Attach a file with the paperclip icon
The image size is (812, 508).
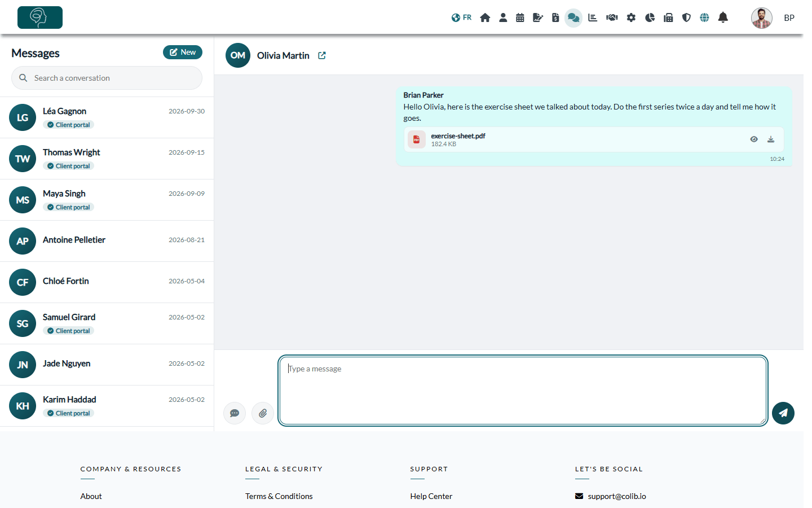point(263,413)
